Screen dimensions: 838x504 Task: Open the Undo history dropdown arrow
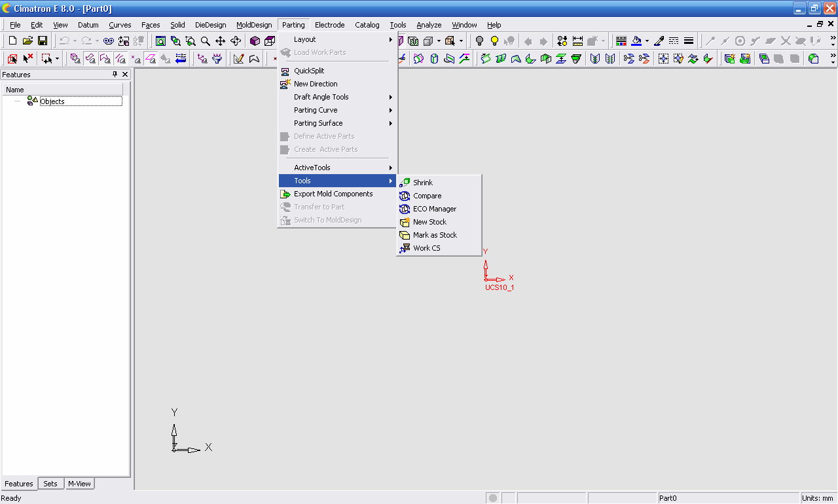click(x=75, y=41)
